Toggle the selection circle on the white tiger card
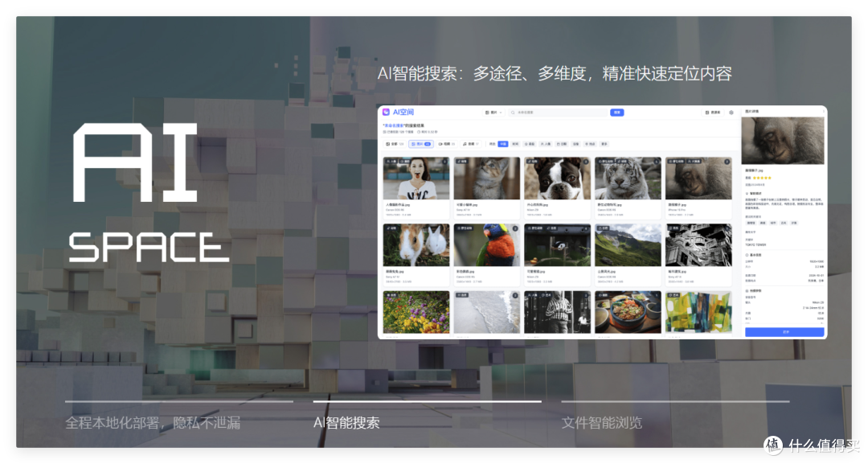This screenshot has height=464, width=868. coord(657,162)
